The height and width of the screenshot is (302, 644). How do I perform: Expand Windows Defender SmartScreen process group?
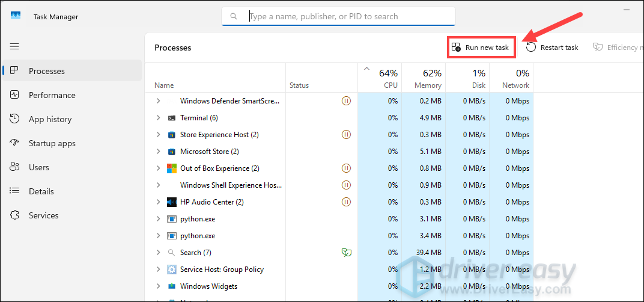[x=159, y=101]
